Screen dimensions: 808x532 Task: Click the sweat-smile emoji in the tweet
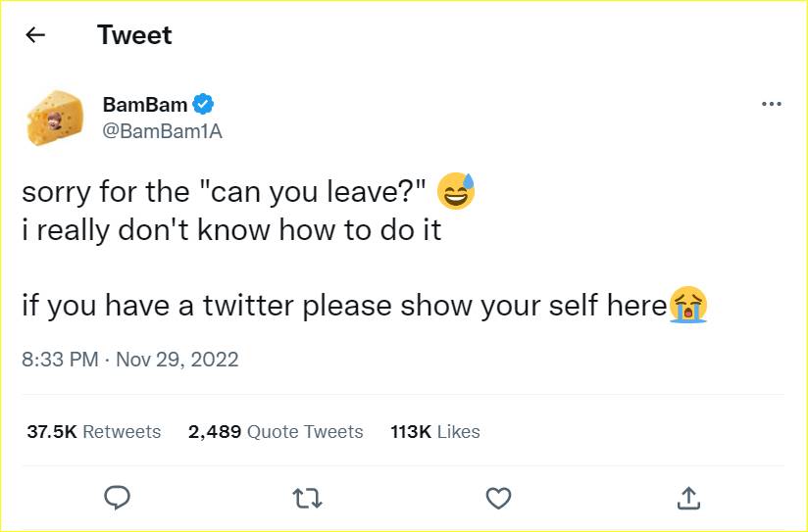(456, 191)
